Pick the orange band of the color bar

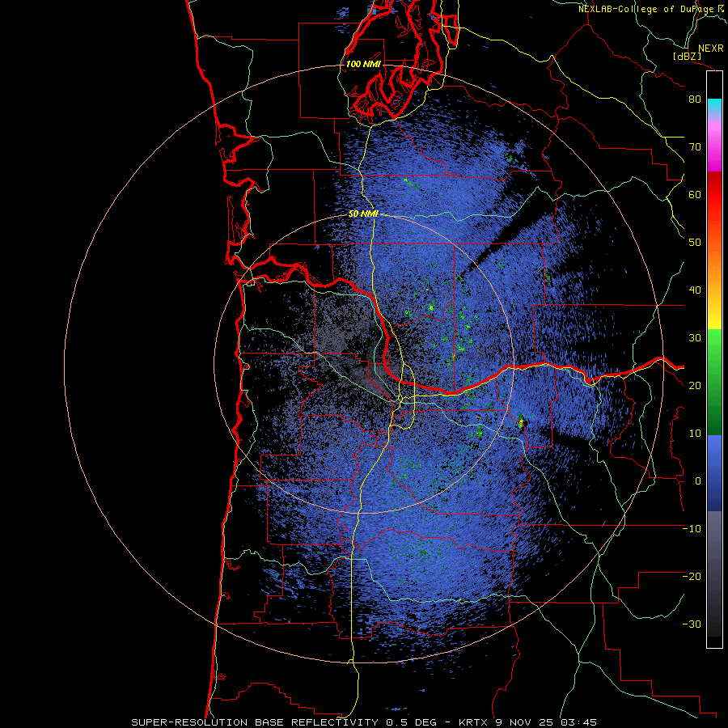pos(714,265)
